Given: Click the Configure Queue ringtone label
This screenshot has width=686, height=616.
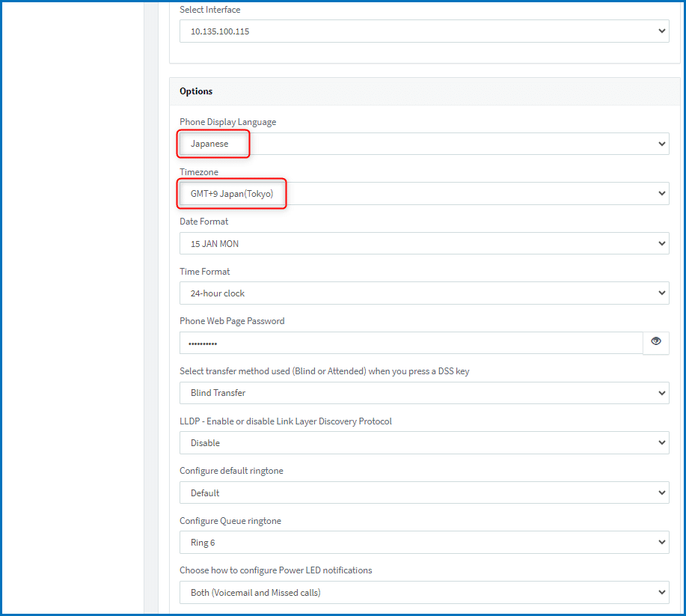Looking at the screenshot, I should click(230, 521).
